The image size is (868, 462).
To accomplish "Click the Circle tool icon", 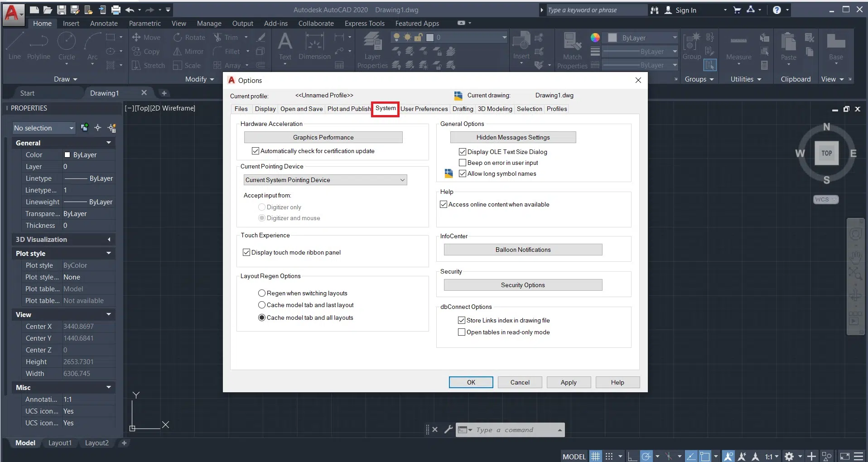I will tap(67, 42).
